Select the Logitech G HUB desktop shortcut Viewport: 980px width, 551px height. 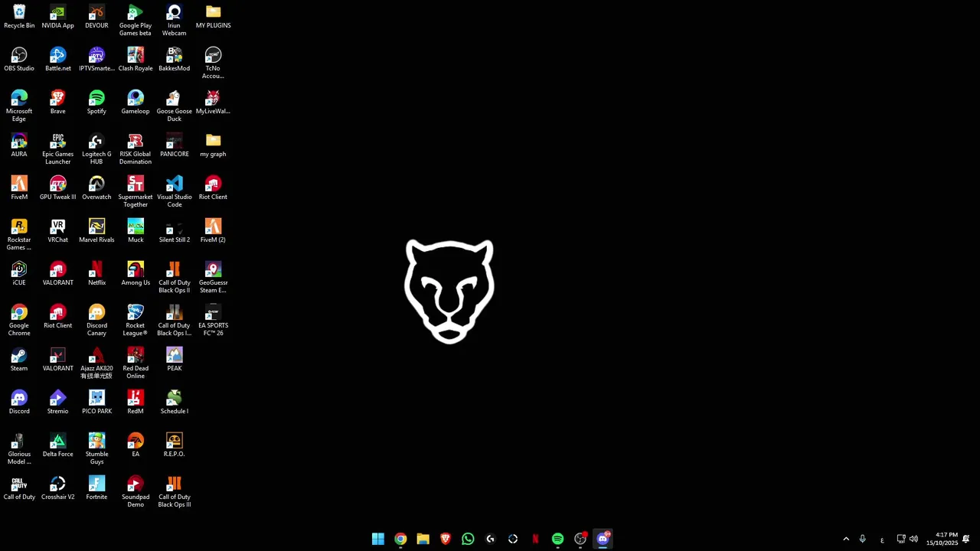[96, 149]
